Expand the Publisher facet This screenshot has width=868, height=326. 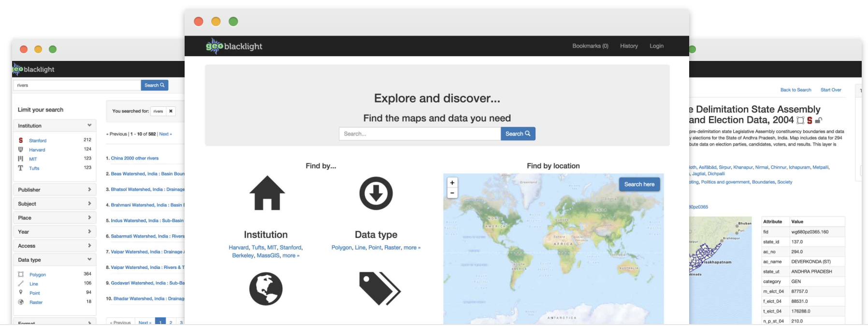pos(54,190)
